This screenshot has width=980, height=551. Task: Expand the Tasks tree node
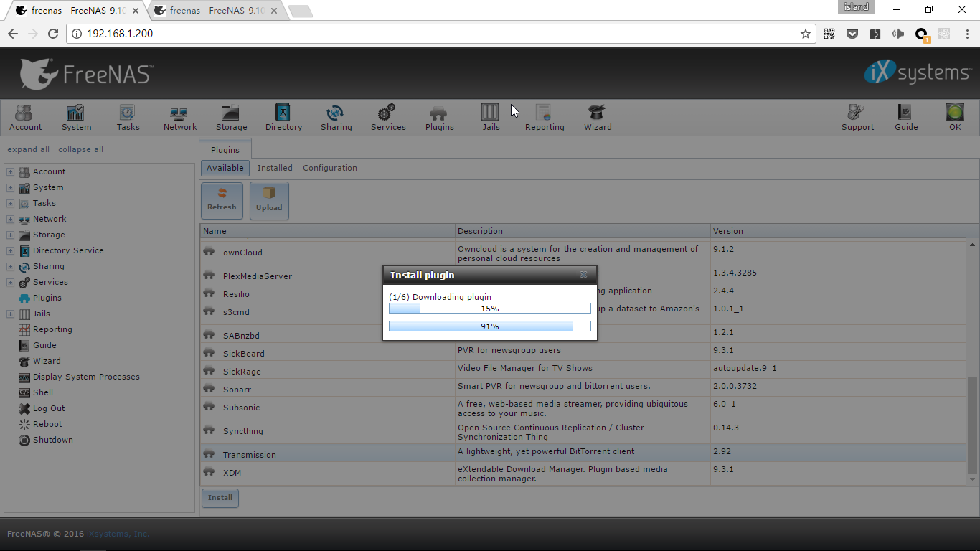tap(10, 204)
